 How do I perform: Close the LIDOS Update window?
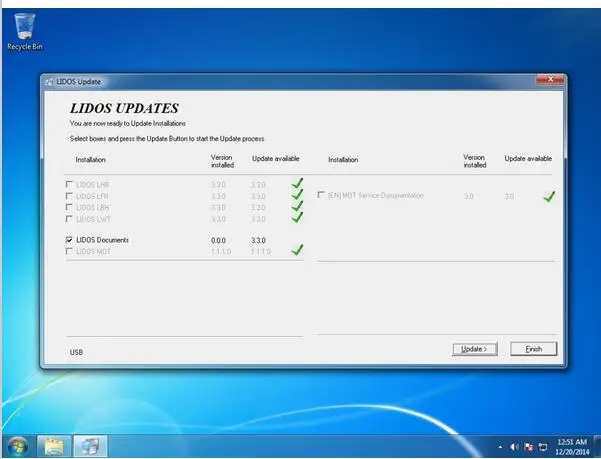(x=550, y=80)
